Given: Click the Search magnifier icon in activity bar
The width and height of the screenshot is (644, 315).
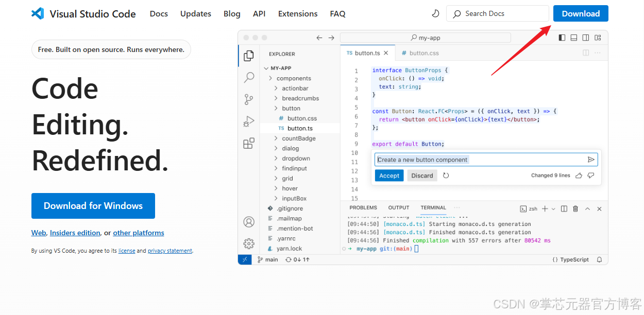Looking at the screenshot, I should pos(249,77).
